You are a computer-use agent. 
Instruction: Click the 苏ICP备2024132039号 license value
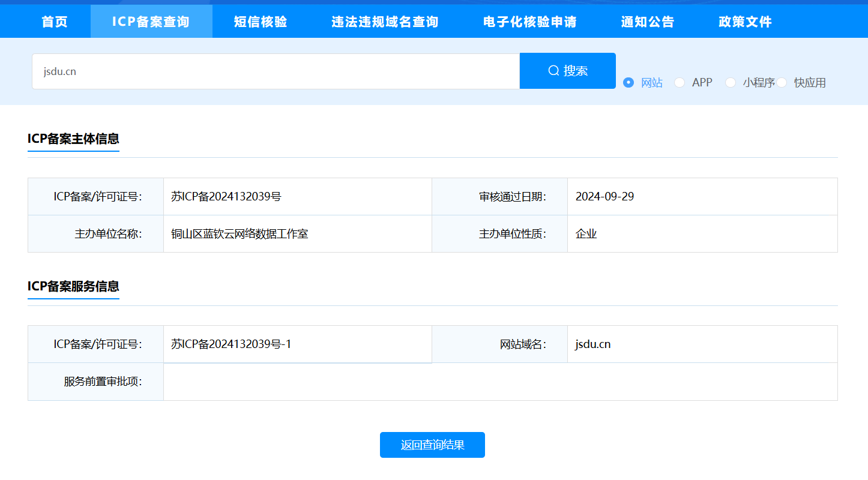click(x=226, y=197)
